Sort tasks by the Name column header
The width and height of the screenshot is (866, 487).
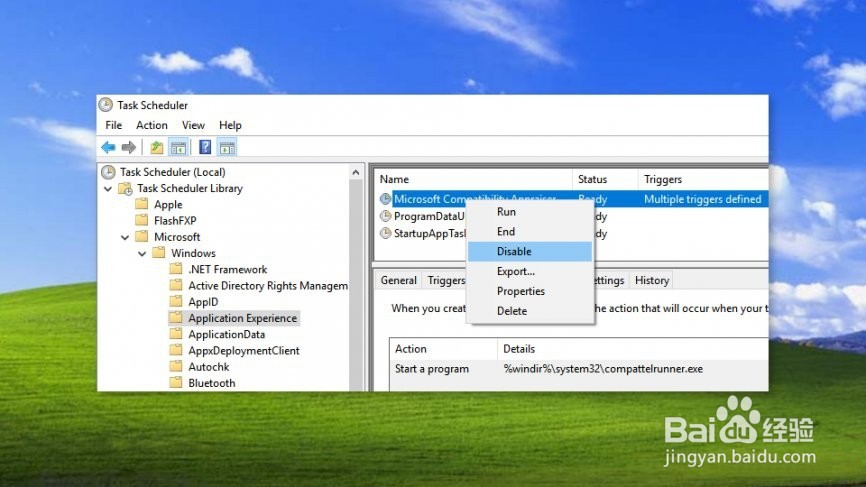pyautogui.click(x=474, y=179)
